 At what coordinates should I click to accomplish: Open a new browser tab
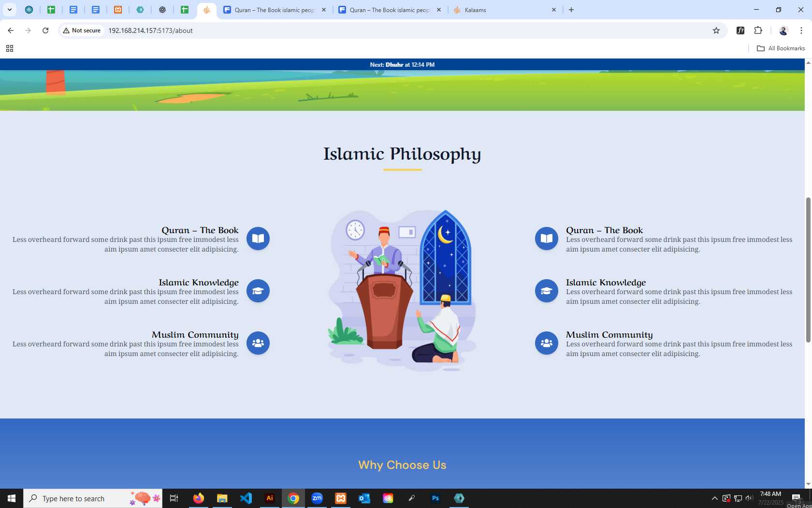(571, 10)
